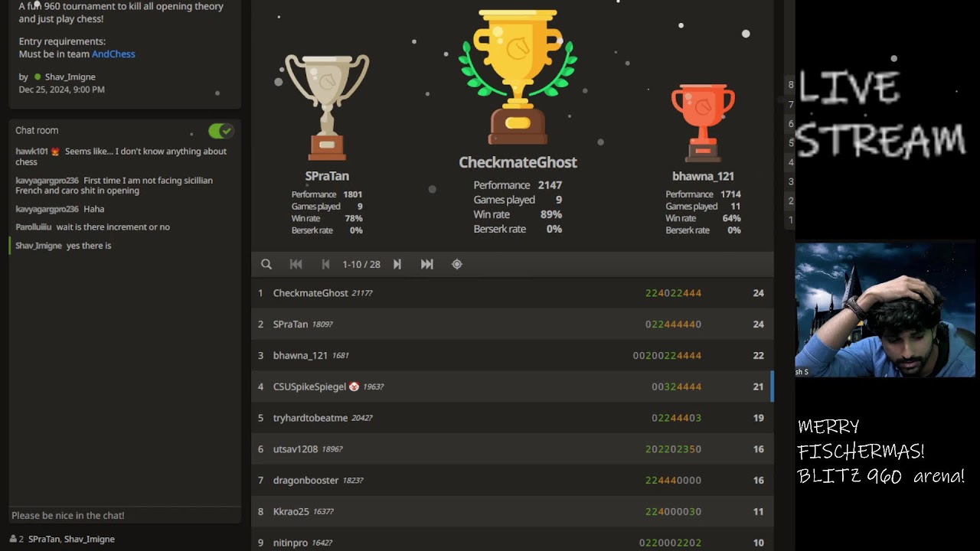This screenshot has width=980, height=551.
Task: Click CheckmateGhost score sheet 224022444
Action: tap(673, 293)
